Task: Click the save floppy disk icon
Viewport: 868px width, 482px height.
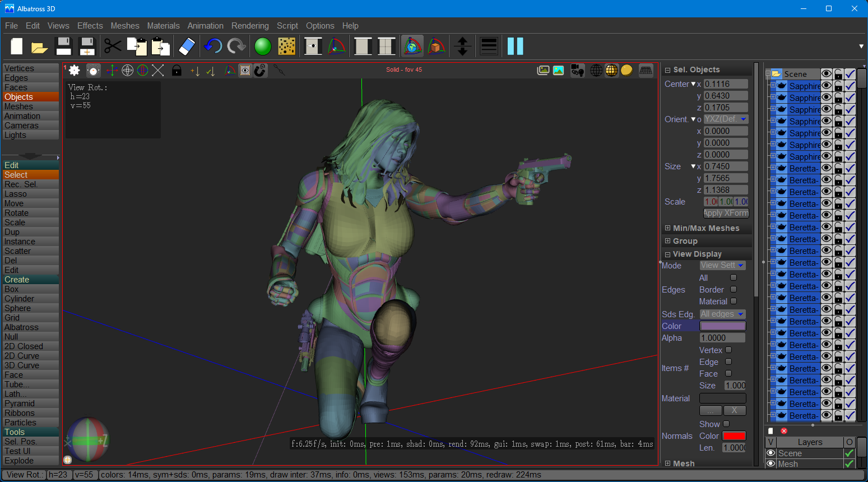Action: [x=63, y=47]
